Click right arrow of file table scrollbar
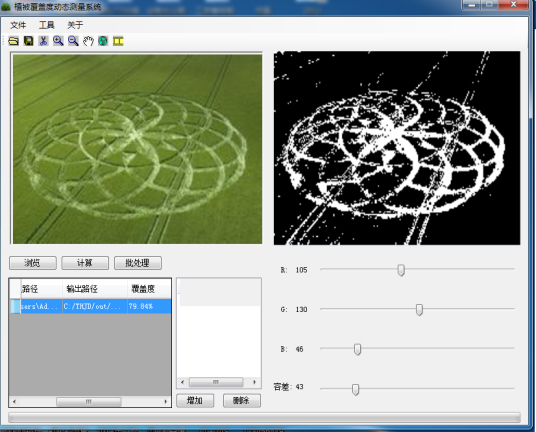 click(166, 402)
